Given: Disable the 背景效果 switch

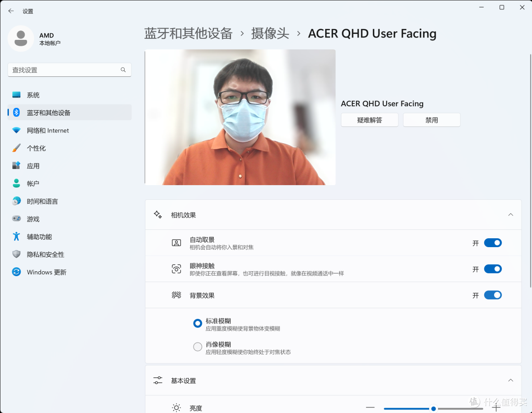Looking at the screenshot, I should [493, 295].
